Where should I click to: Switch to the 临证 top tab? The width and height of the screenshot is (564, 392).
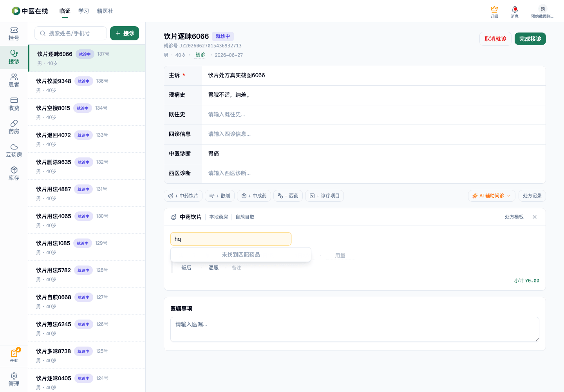pyautogui.click(x=65, y=11)
